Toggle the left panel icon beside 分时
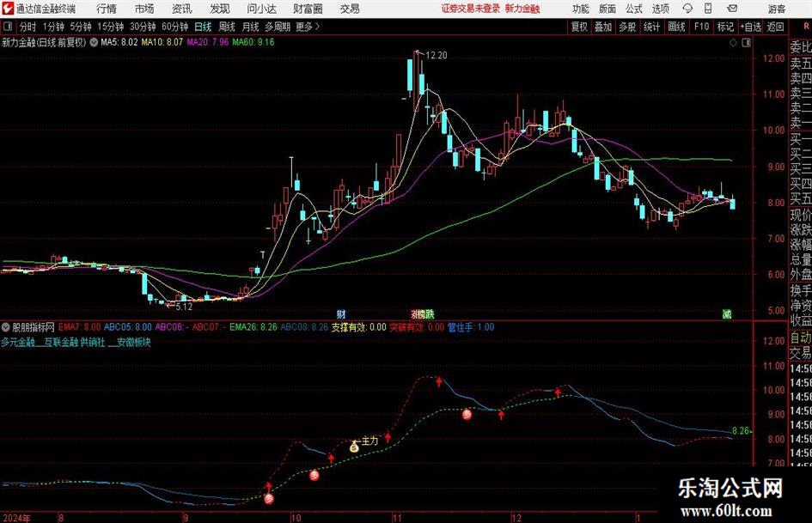The height and width of the screenshot is (523, 812). click(7, 27)
